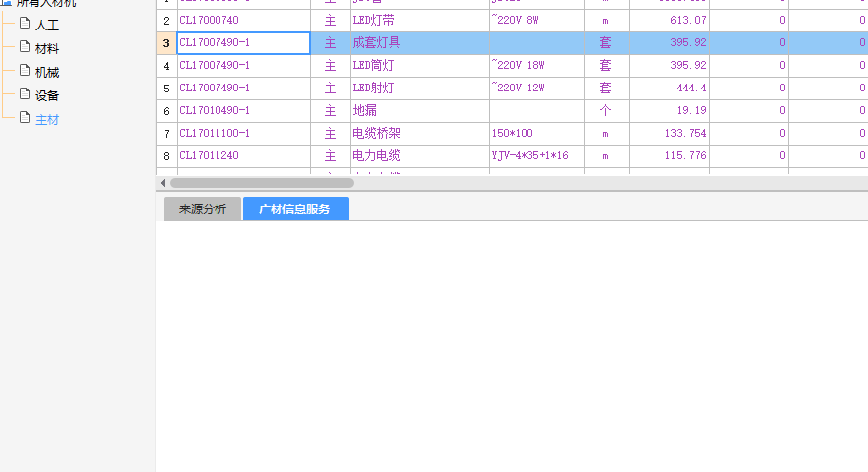Click the document icon beside 设备
Viewport: 868px width, 472px height.
click(25, 93)
